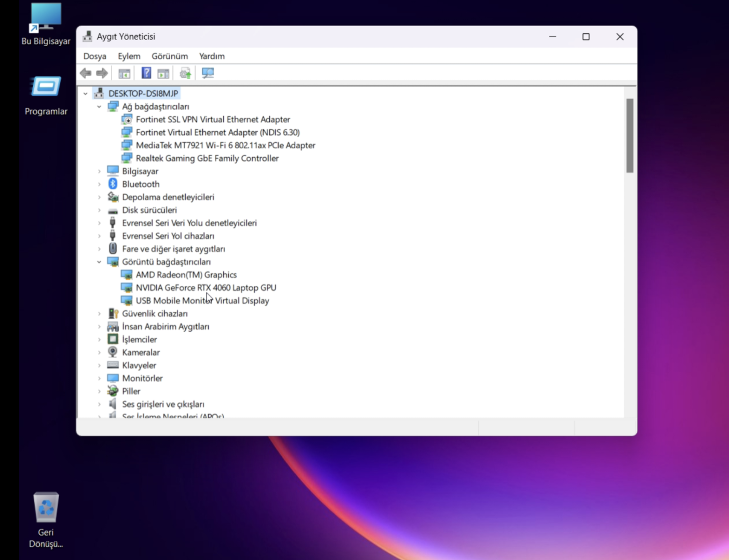
Task: Click the İnsan Arabirim Aygıtları category icon
Action: click(113, 327)
